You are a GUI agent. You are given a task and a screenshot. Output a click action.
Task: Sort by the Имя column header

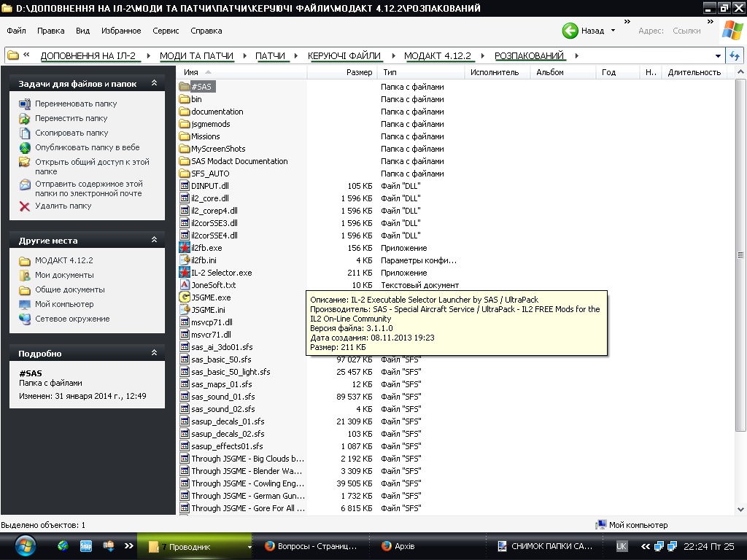(x=241, y=72)
